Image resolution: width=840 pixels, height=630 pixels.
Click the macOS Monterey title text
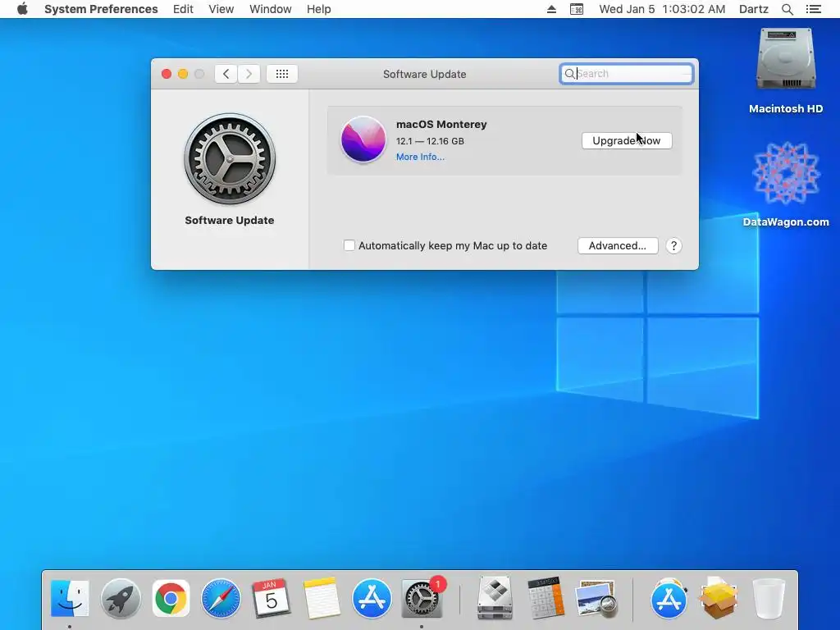tap(441, 125)
